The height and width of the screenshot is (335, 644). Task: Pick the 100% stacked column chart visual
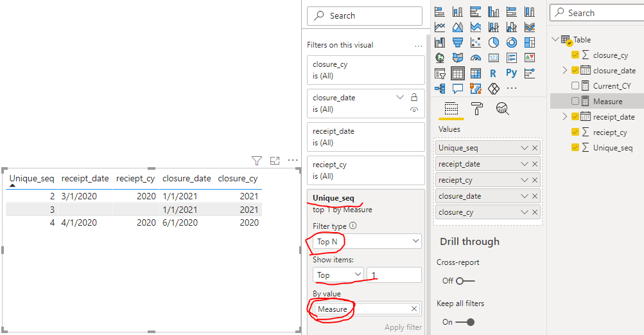point(530,12)
